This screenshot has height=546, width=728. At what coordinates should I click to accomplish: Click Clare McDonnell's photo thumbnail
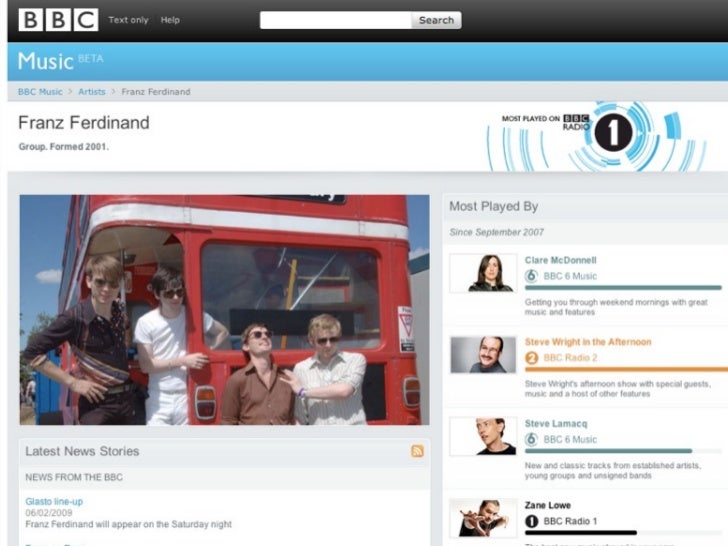click(483, 273)
